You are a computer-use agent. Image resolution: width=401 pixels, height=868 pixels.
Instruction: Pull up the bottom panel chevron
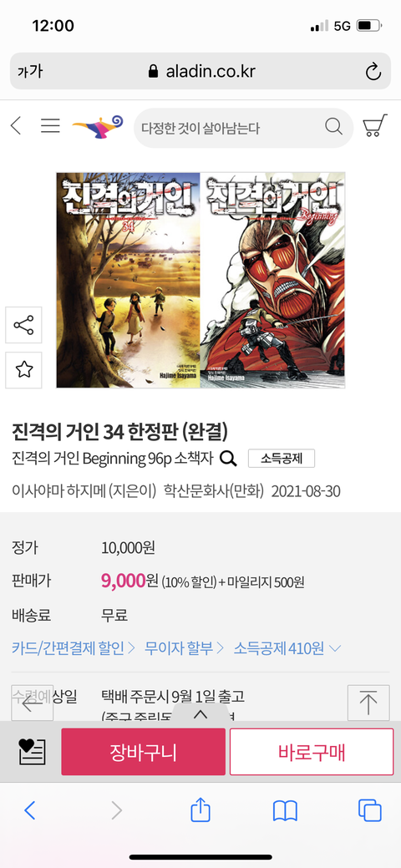coord(200,713)
